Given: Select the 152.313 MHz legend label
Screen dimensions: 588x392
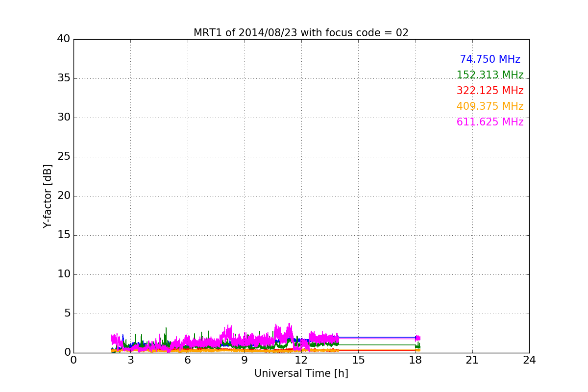Looking at the screenshot, I should coord(490,75).
